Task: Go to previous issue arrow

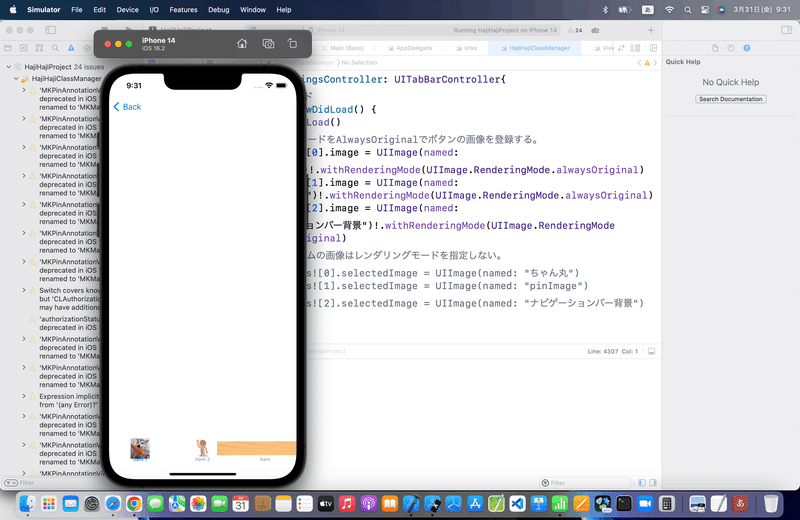Action: click(x=639, y=63)
